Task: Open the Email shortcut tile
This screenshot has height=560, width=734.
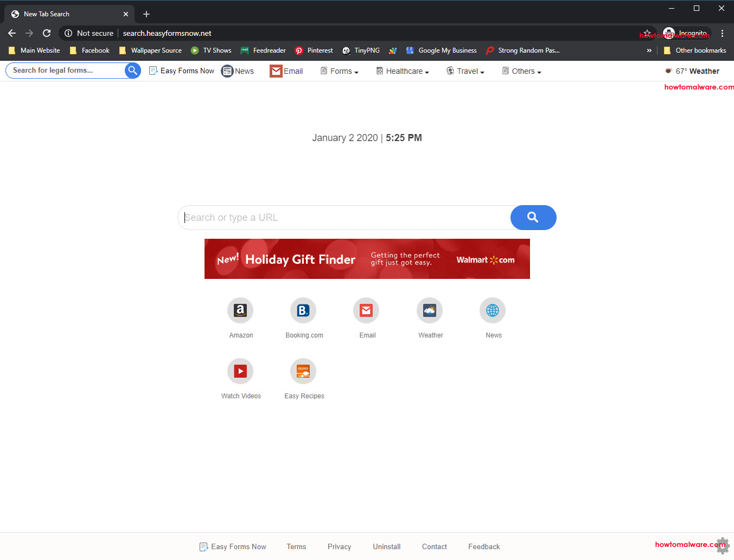Action: coord(366,310)
